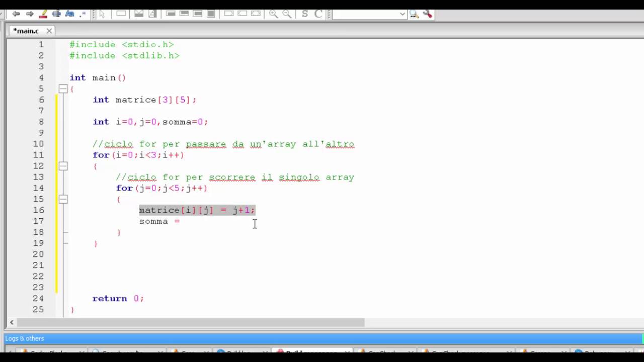Click the first loop block diagram icon

pos(171,14)
